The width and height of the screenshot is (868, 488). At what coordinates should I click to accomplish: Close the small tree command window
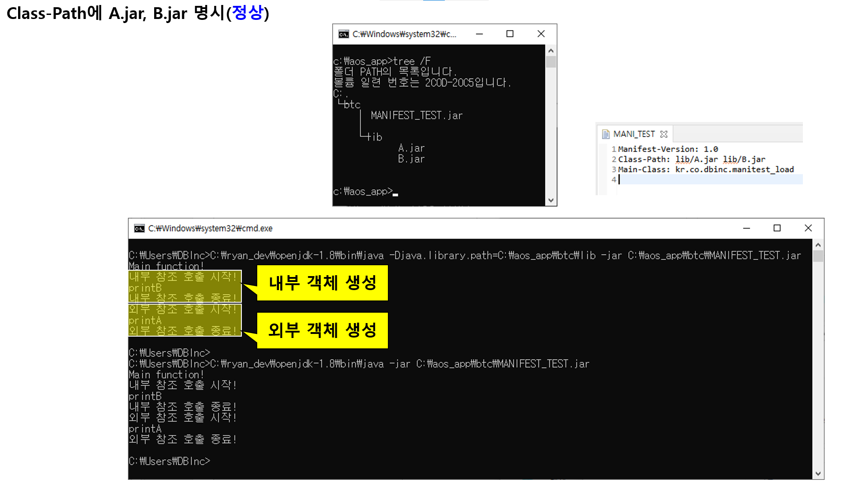[541, 34]
